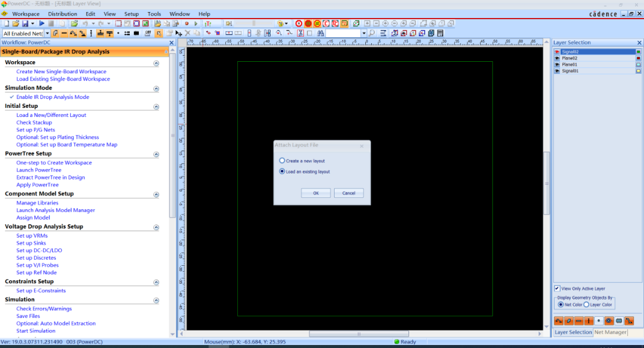Click Cancel in Attach Layout File dialog

pos(348,193)
